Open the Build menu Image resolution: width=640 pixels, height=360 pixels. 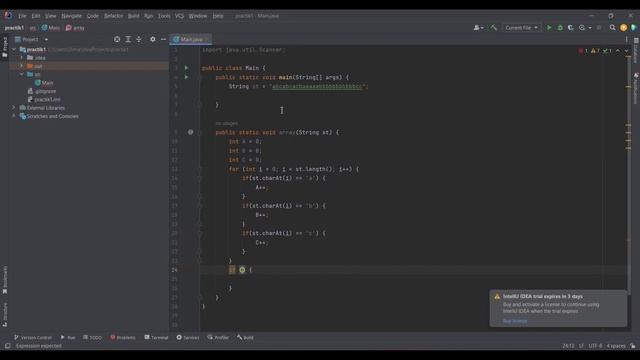point(133,16)
